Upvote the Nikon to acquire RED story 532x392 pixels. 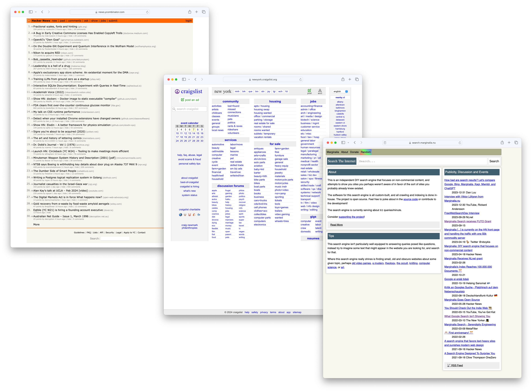32,53
